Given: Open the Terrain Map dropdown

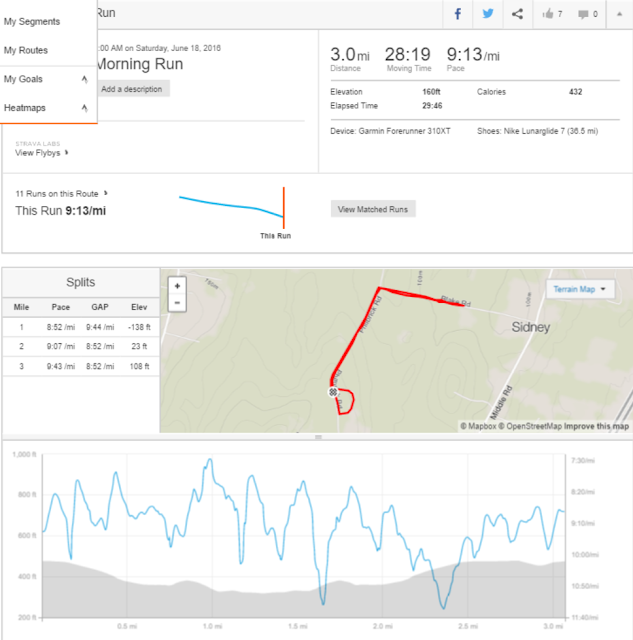Looking at the screenshot, I should 579,289.
